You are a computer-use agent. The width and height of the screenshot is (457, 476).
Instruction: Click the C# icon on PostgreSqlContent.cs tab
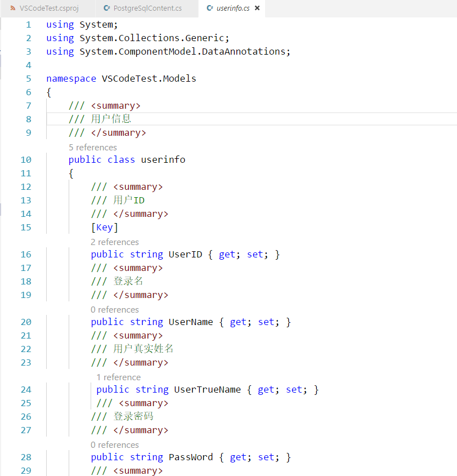tap(106, 8)
